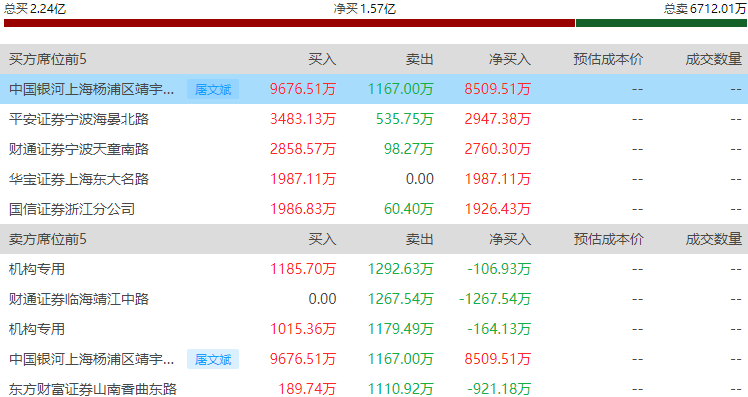Click 机构专用 in the 1015.36万 row
Screen dimensions: 748x397
click(37, 329)
